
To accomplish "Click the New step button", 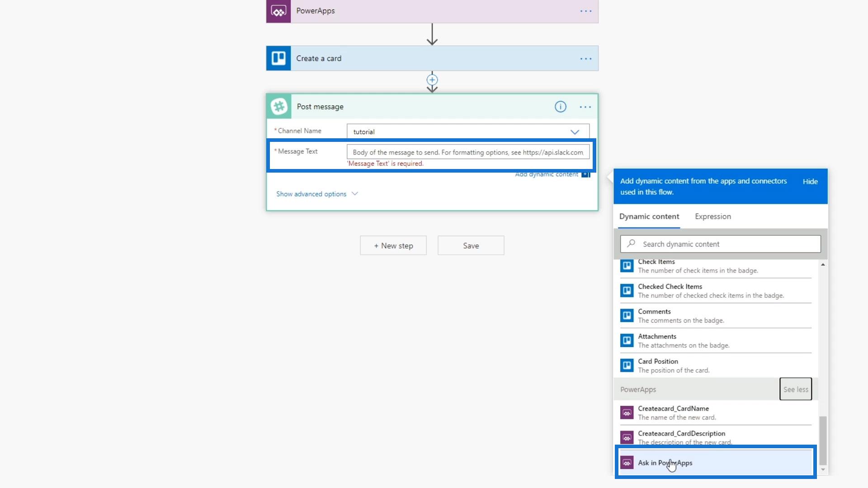I will 393,245.
